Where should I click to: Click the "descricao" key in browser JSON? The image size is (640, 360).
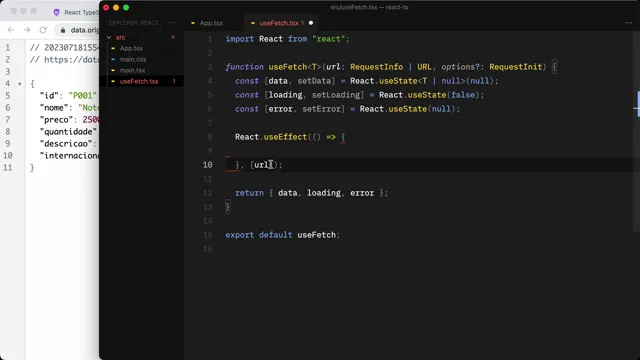coord(66,144)
